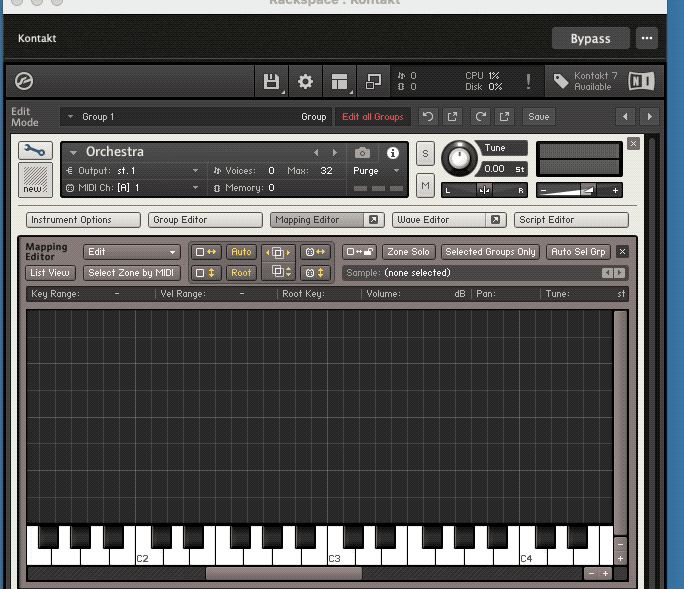This screenshot has width=684, height=589.
Task: Click the set key range via MIDI icon
Action: coord(315,252)
